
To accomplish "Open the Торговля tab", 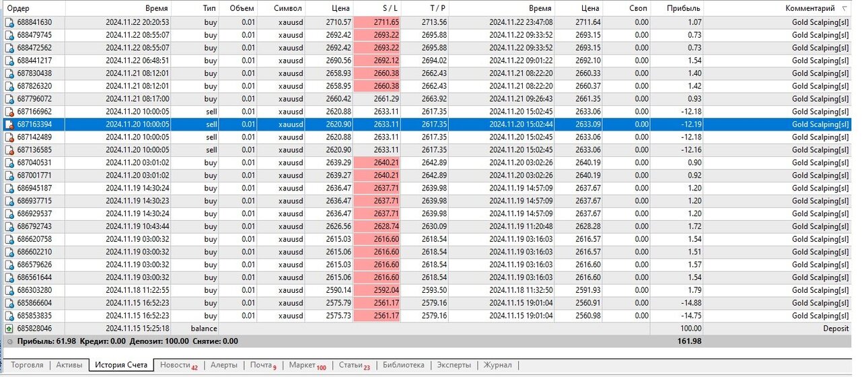I will click(28, 365).
